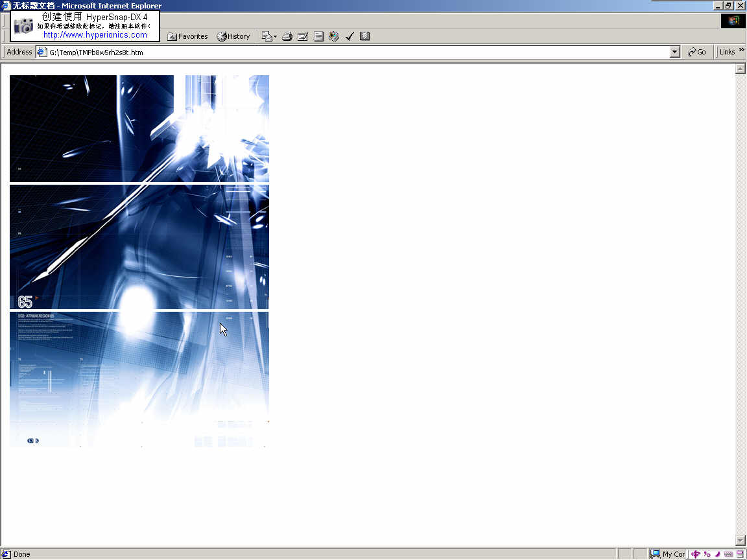Click the Favorites toolbar button
This screenshot has width=747, height=560.
(x=187, y=36)
